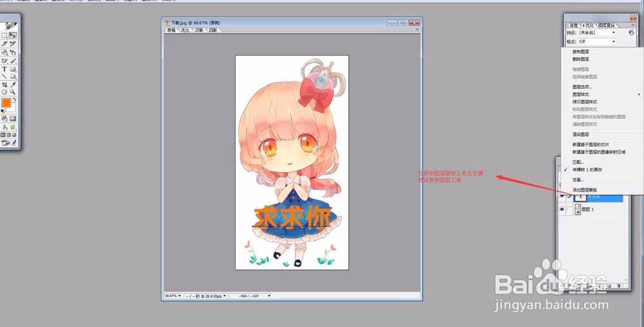Click the 求求你 text on canvas
This screenshot has width=644, height=327.
[292, 219]
